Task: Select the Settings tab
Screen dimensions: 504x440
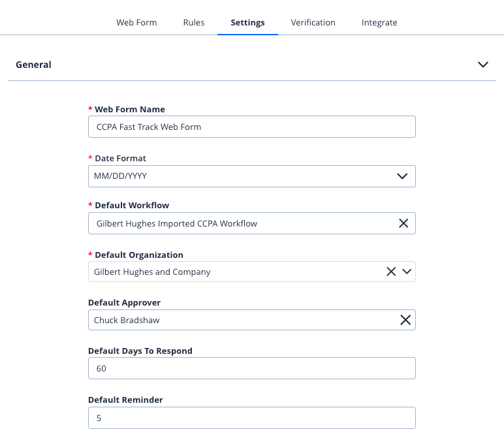Action: pos(247,22)
